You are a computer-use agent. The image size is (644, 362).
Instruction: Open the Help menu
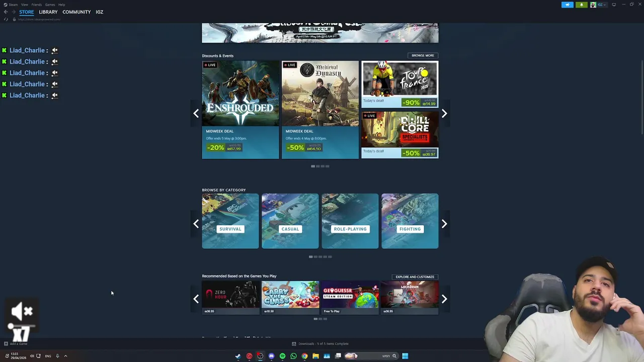tap(61, 5)
